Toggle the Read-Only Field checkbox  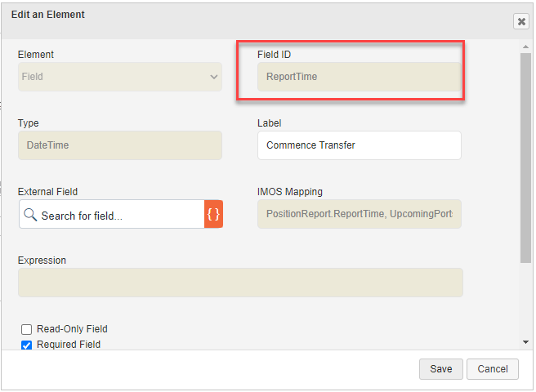27,329
